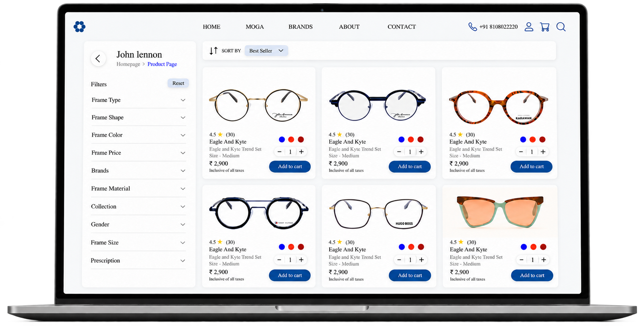Open the Tommy Hilfiger glasses product image
The width and height of the screenshot is (644, 326).
(259, 213)
